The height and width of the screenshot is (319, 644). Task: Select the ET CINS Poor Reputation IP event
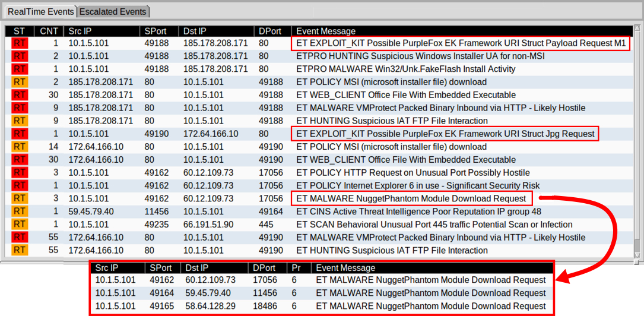click(319, 211)
